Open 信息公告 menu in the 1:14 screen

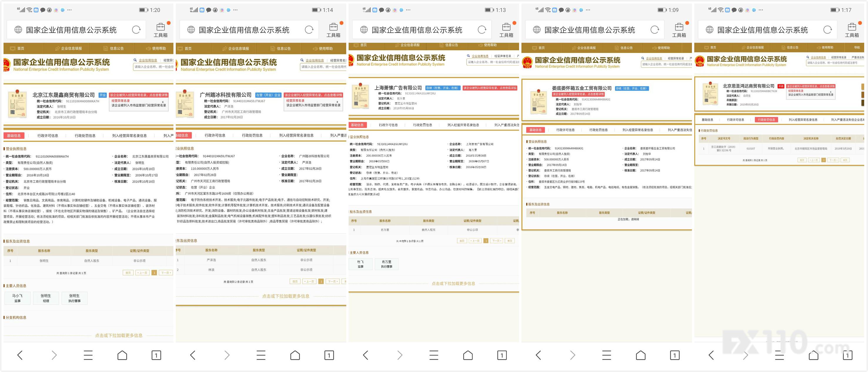tap(280, 48)
